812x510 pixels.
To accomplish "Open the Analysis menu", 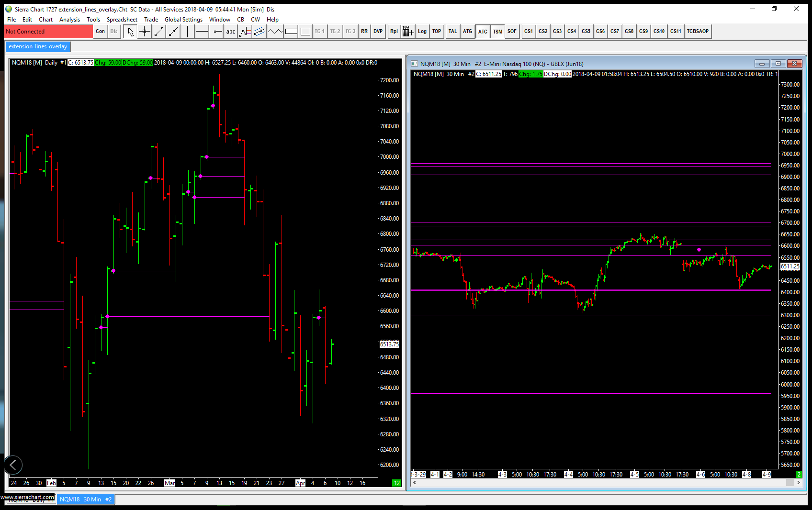I will pos(69,20).
